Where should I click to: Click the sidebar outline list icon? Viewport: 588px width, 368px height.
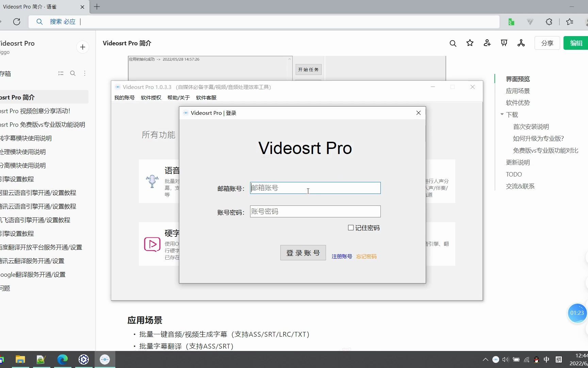point(61,73)
